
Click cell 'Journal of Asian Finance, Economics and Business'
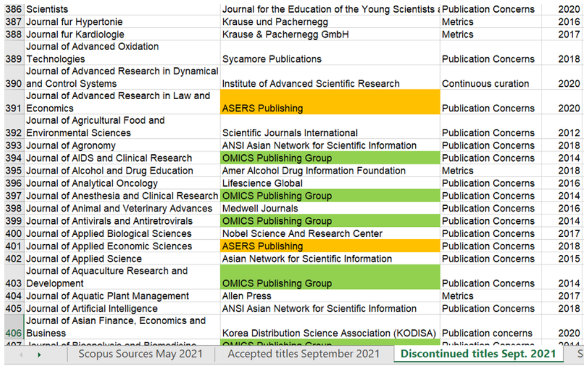click(x=122, y=327)
